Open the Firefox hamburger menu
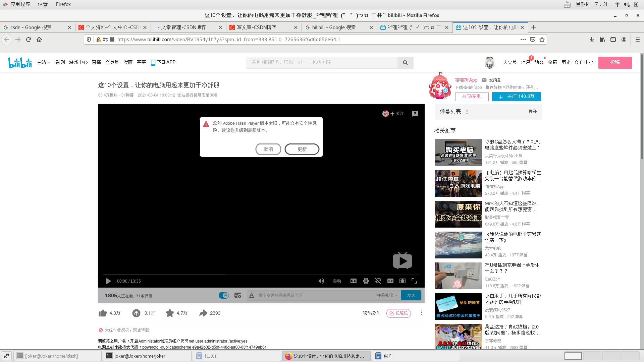The image size is (644, 362). click(638, 40)
